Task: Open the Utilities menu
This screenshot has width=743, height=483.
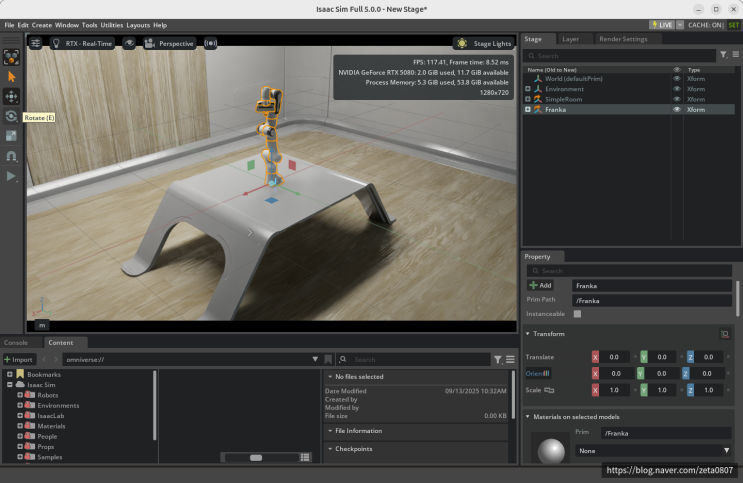Action: [x=112, y=25]
